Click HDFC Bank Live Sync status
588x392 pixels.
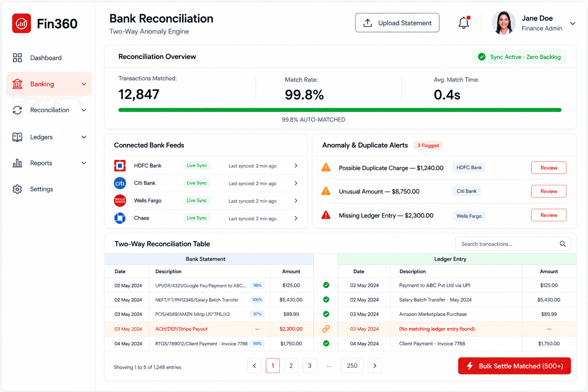pos(197,165)
